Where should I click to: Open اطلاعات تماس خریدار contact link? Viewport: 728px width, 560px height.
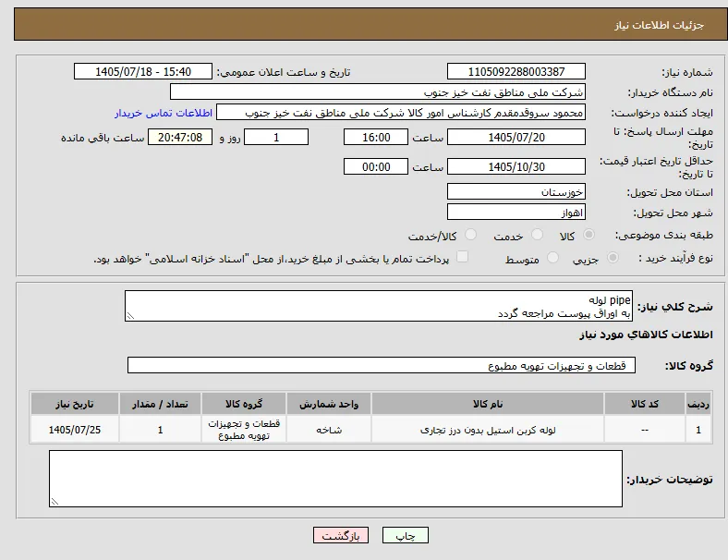tap(164, 113)
